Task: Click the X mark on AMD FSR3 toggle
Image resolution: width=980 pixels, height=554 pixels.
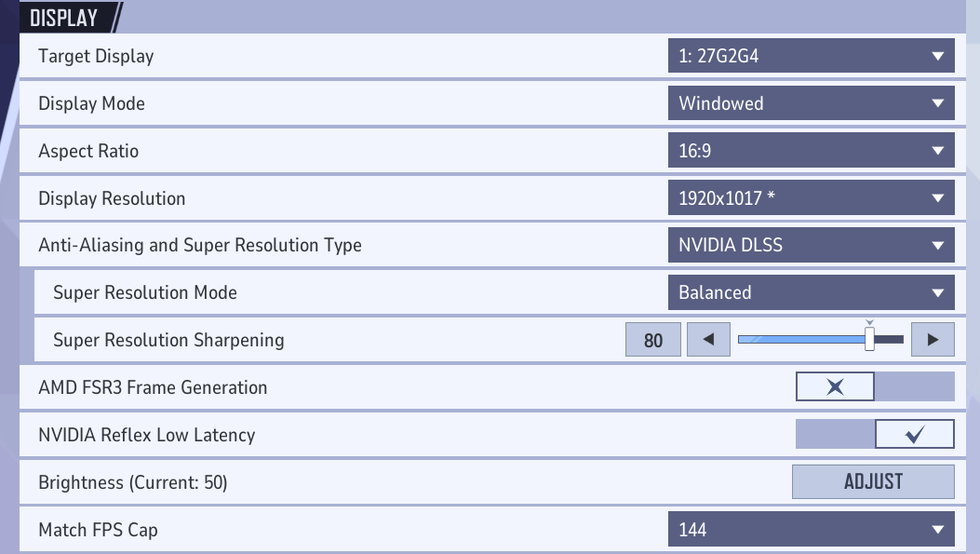Action: point(835,387)
